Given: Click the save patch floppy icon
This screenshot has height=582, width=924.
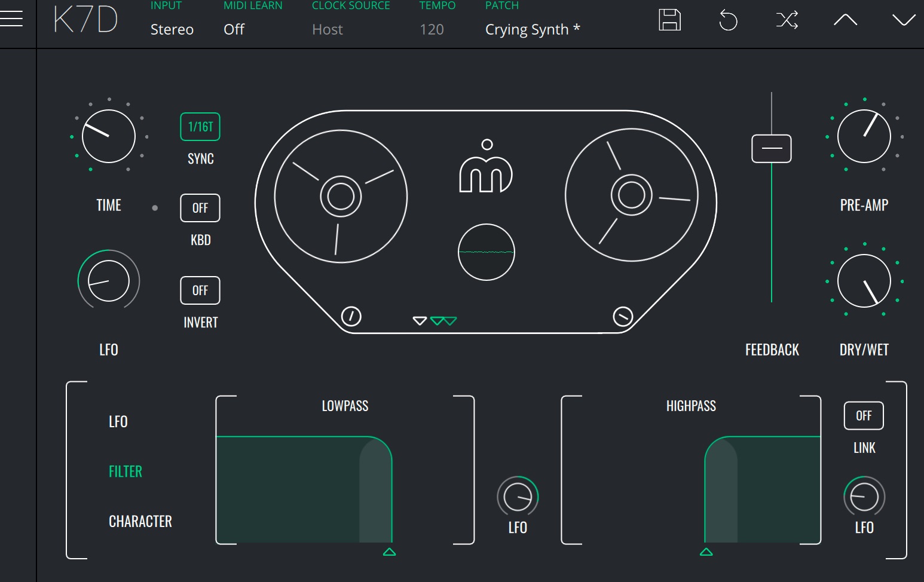Looking at the screenshot, I should click(x=669, y=20).
